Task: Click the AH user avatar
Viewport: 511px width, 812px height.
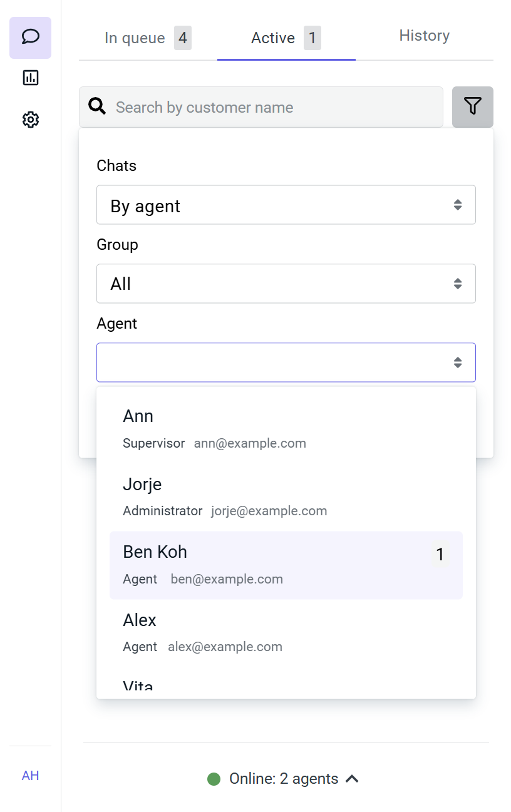Action: [30, 776]
